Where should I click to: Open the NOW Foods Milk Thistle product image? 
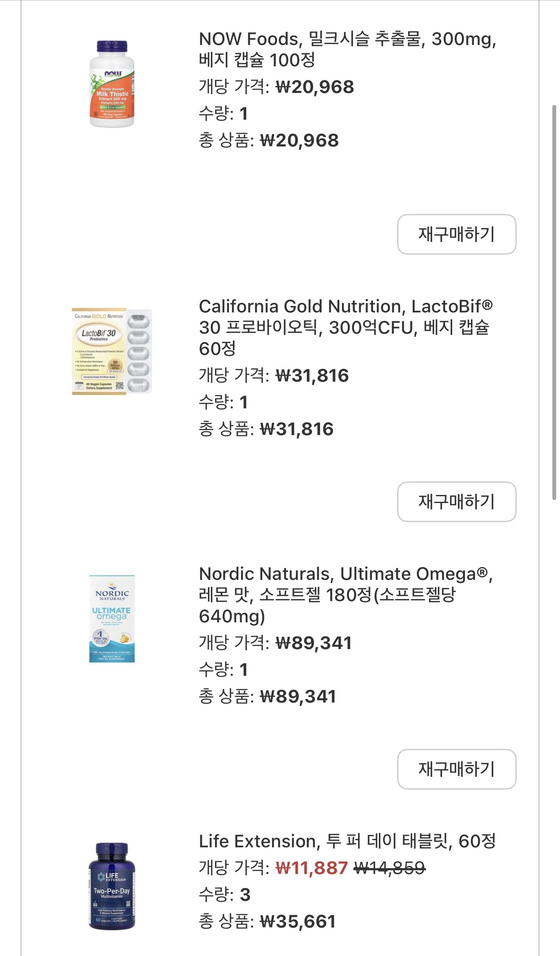click(112, 84)
